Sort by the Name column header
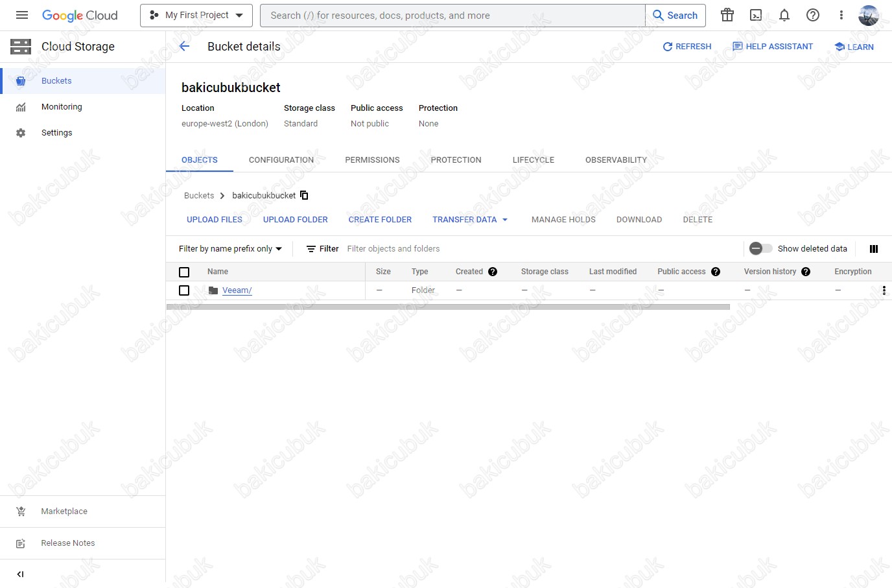 [218, 272]
